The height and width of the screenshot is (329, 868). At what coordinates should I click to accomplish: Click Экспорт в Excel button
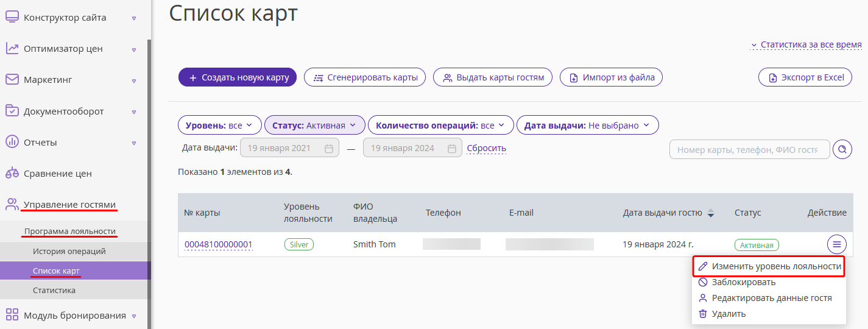pyautogui.click(x=805, y=77)
